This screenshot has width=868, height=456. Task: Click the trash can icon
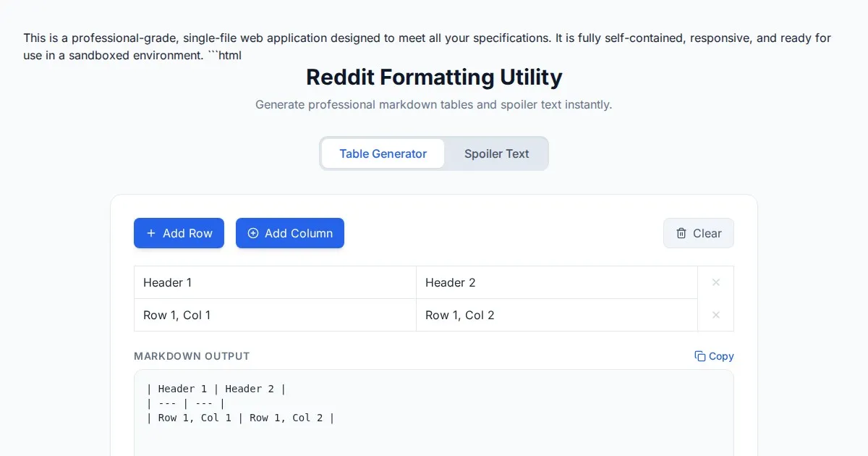pos(681,233)
